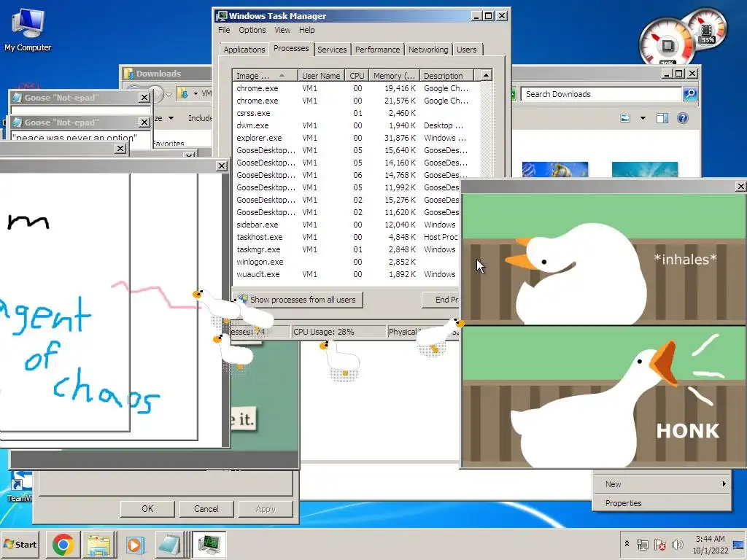This screenshot has width=747, height=560.
Task: Open the TeamViewer desktop shortcut
Action: (19, 486)
